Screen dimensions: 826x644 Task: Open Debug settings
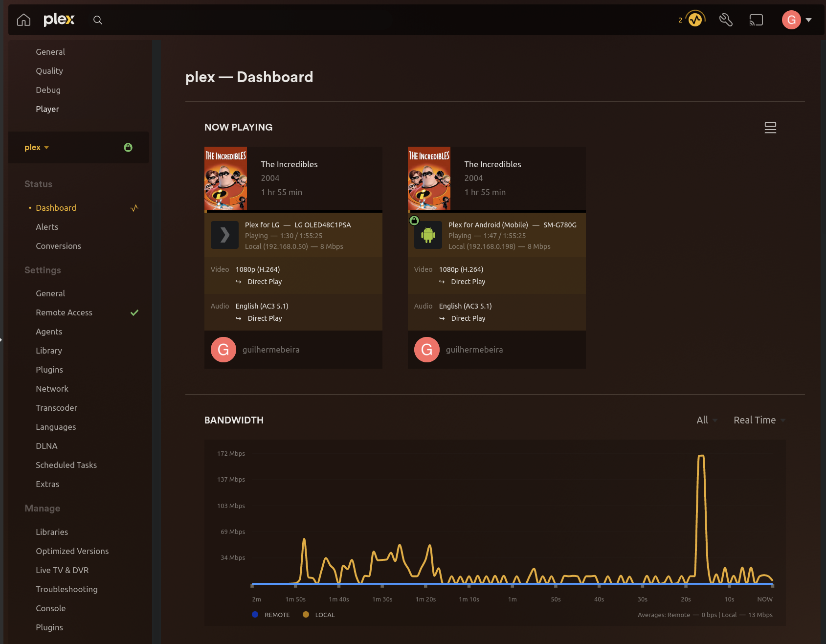click(48, 90)
